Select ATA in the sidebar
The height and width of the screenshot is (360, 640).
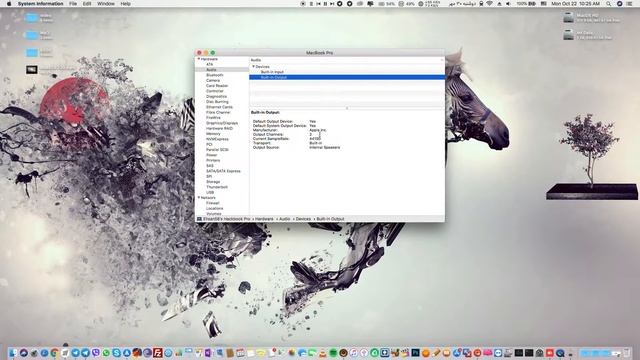point(209,64)
